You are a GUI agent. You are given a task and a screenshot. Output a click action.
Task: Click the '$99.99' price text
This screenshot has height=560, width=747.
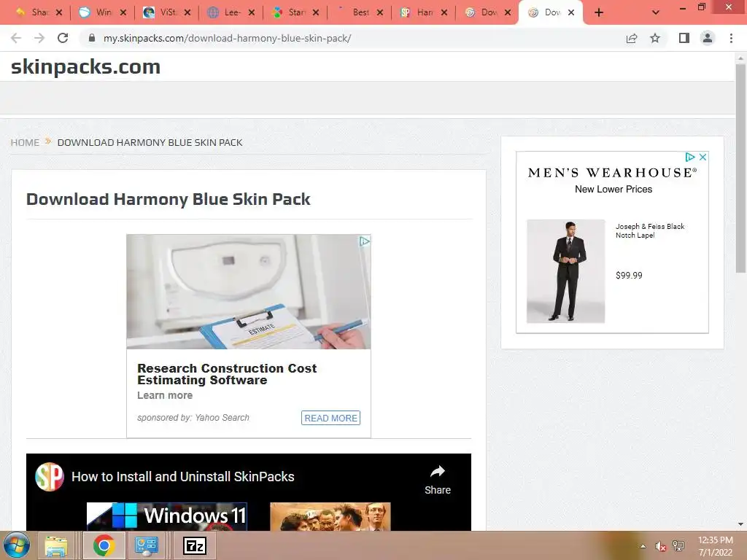tap(629, 275)
